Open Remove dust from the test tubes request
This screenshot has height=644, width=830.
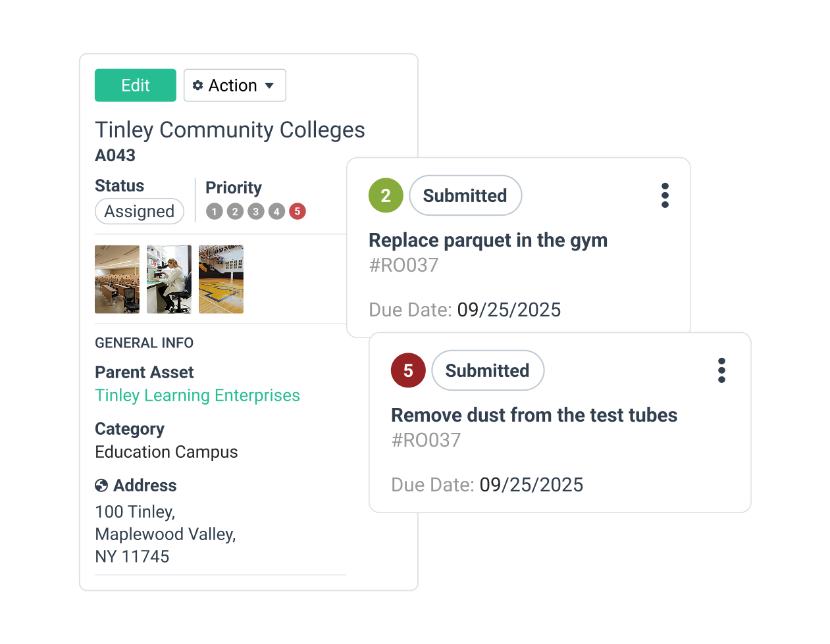(x=534, y=415)
